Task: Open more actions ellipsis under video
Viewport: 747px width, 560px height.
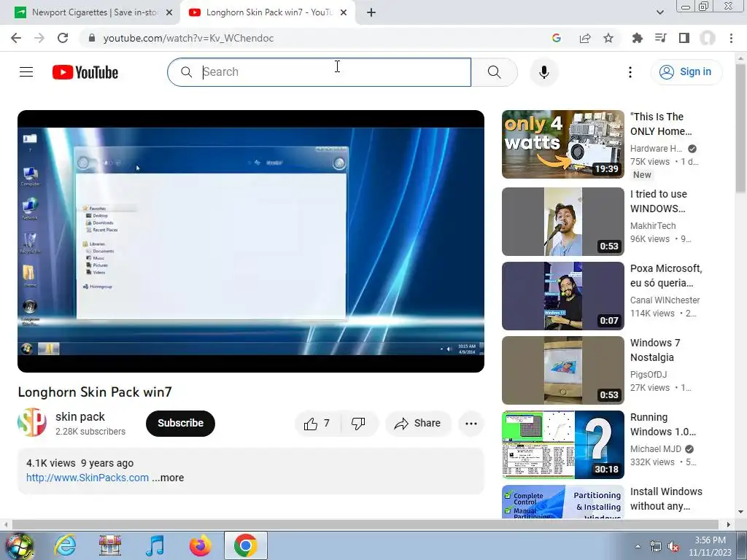Action: pos(471,424)
